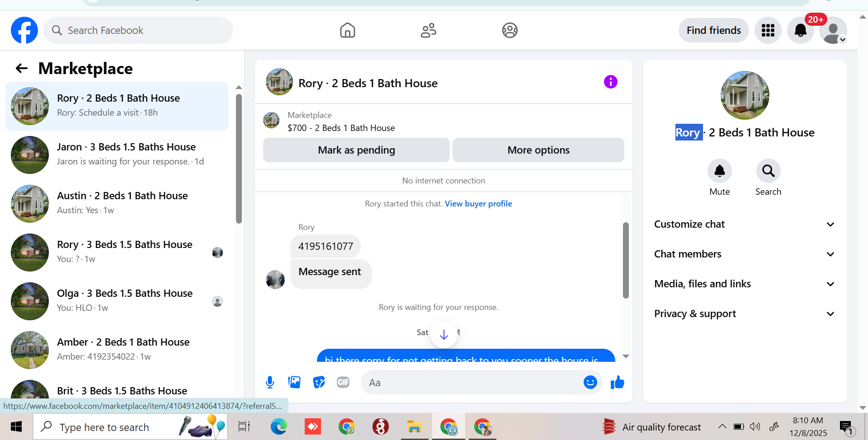Jump to latest message arrow
868x440 pixels.
444,335
